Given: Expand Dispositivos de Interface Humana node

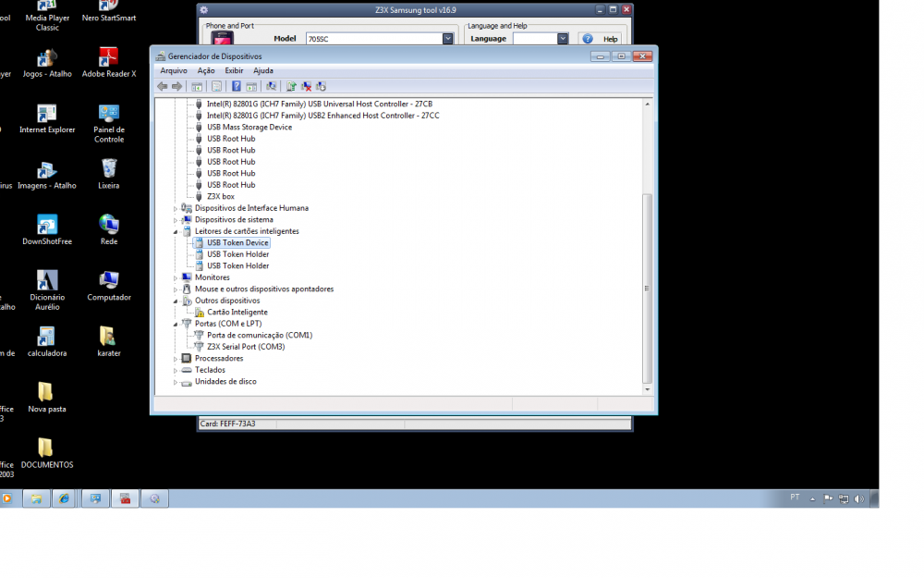Looking at the screenshot, I should (175, 209).
